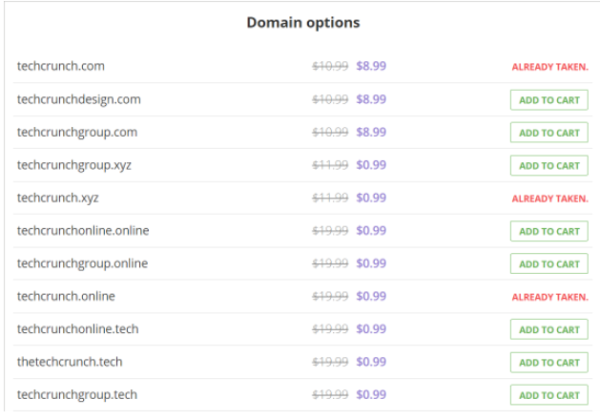Add techcrunchdesign.com to cart
Screen dimensions: 600x420
coord(549,100)
